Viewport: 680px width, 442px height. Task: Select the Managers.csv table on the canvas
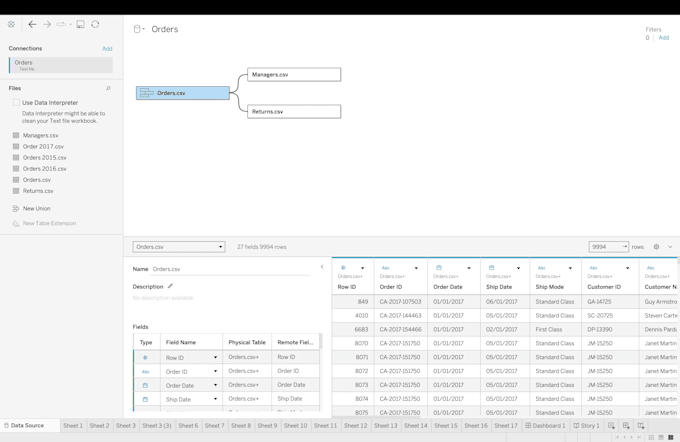tap(294, 75)
